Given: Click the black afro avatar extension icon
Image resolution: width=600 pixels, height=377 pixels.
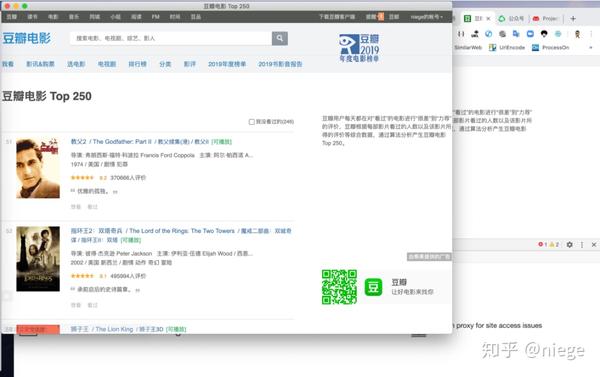Looking at the screenshot, I should (544, 34).
